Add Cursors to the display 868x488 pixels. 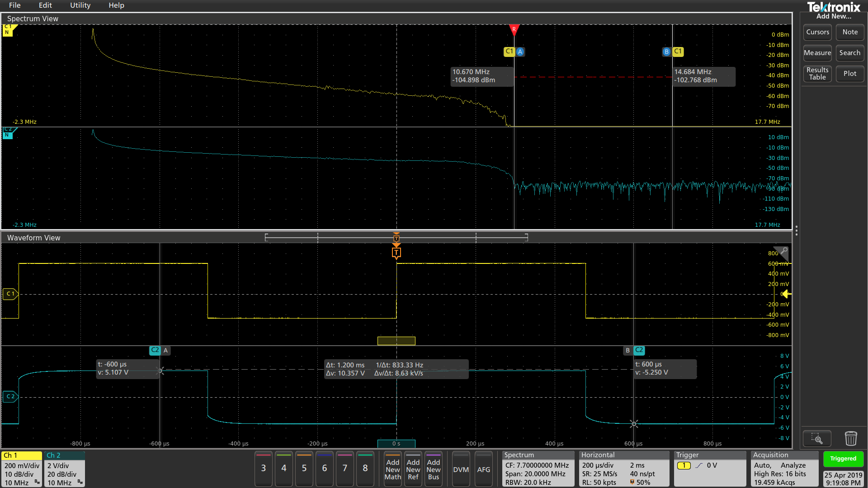[817, 32]
